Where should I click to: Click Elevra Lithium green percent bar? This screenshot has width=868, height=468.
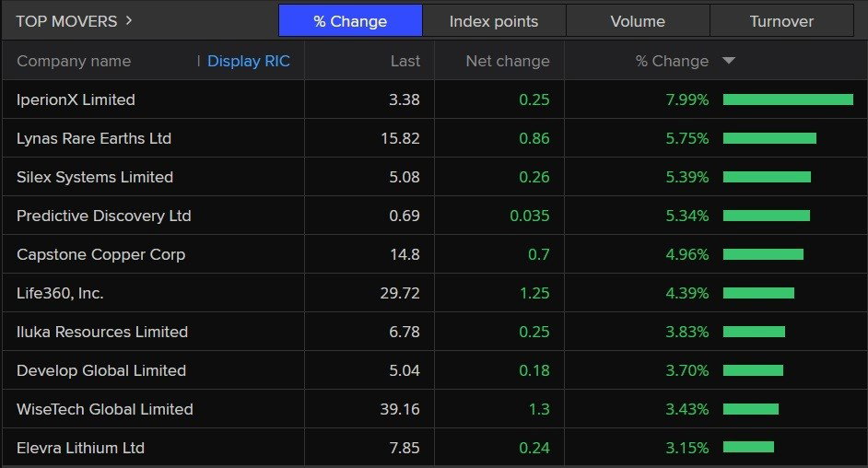click(748, 447)
